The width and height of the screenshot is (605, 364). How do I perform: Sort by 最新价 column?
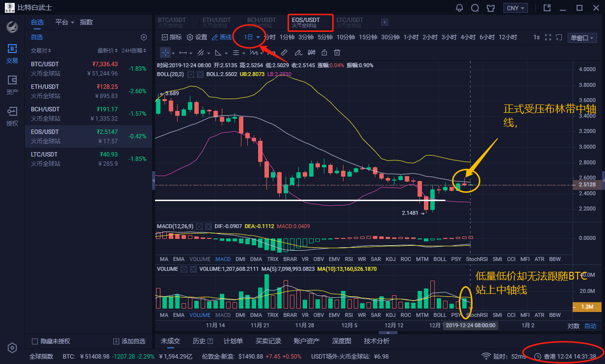[107, 51]
